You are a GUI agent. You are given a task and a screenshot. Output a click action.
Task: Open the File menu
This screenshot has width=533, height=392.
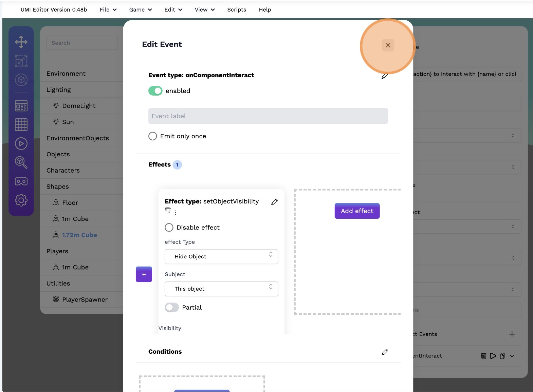(108, 10)
